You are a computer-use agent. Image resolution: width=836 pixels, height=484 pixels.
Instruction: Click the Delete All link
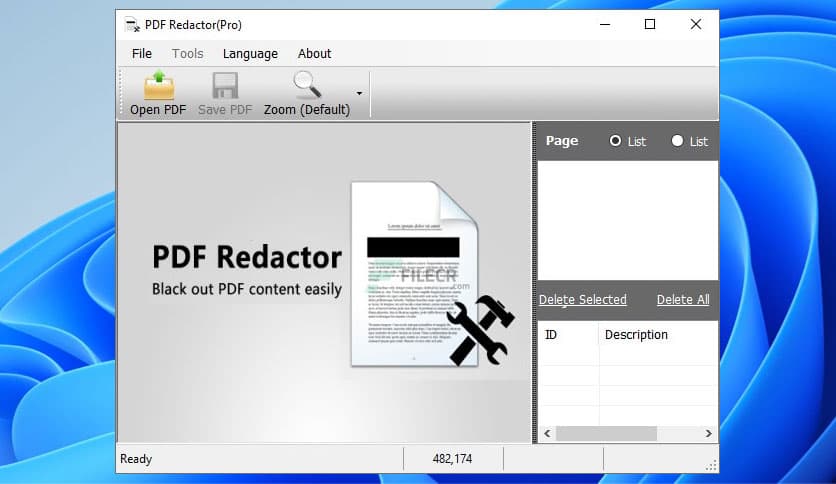[683, 300]
